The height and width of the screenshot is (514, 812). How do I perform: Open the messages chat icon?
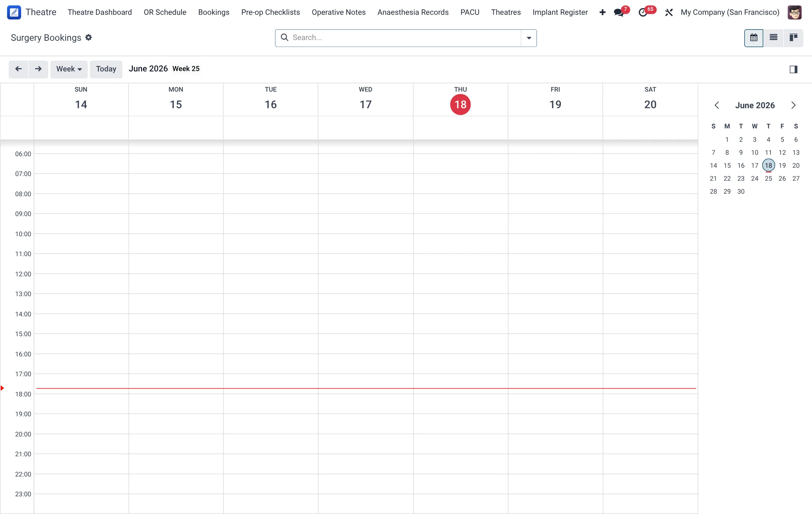coord(619,13)
